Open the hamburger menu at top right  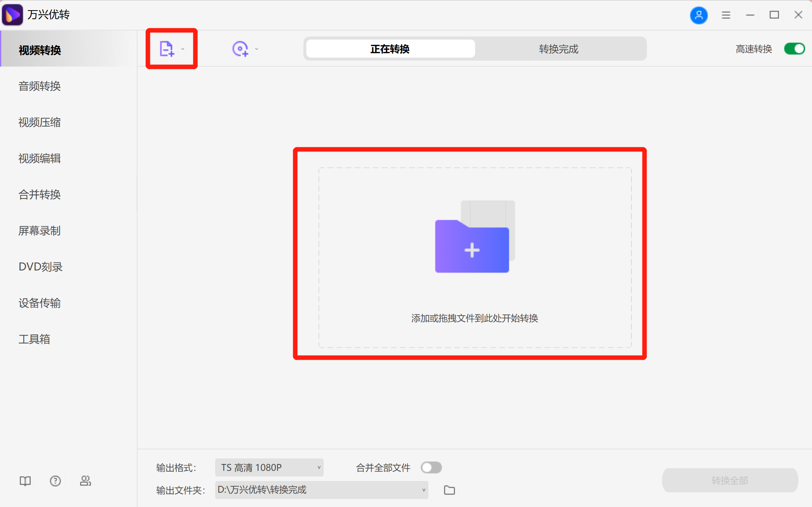point(726,15)
